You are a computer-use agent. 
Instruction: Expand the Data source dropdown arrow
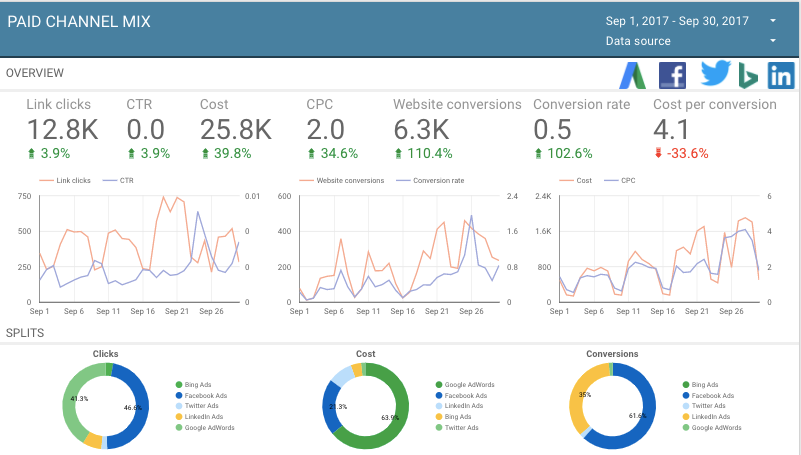point(773,41)
